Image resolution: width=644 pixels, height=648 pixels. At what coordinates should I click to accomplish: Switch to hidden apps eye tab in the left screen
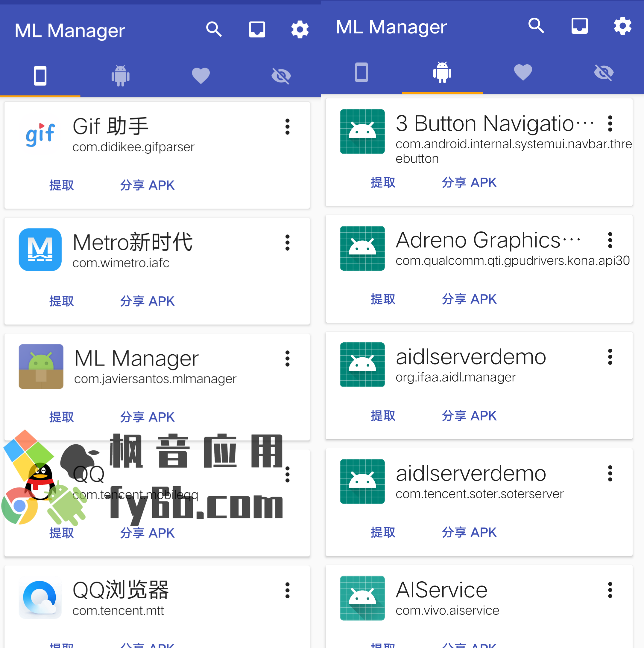281,76
